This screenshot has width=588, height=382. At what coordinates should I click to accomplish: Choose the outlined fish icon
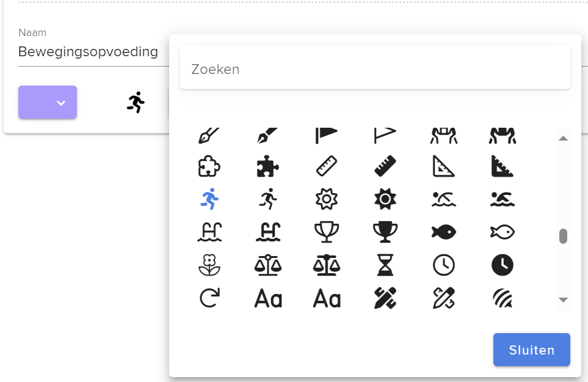coord(503,232)
